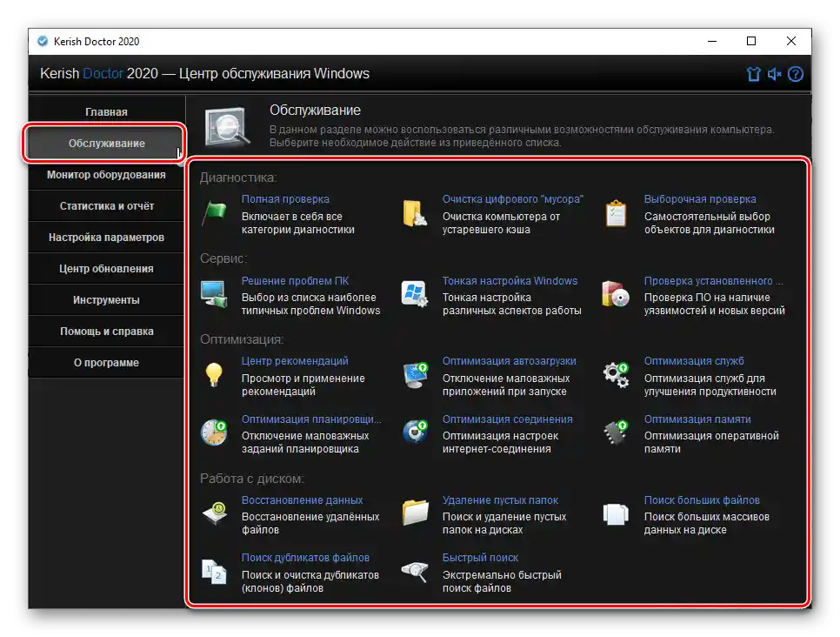Open Поиск дубликатов файлов link
This screenshot has width=840, height=637.
pyautogui.click(x=305, y=558)
